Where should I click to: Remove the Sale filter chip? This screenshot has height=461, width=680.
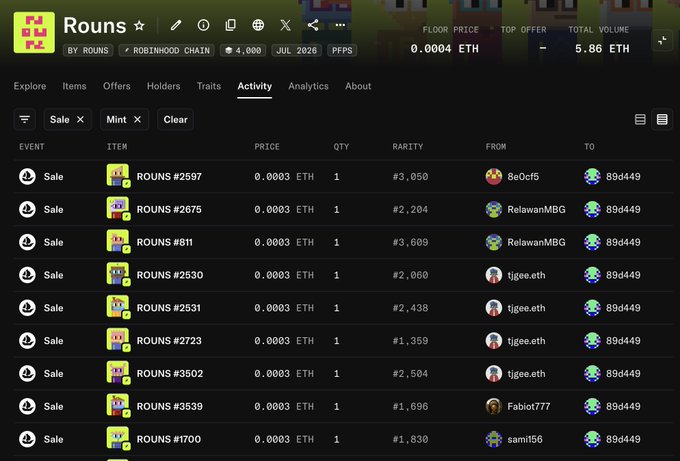pyautogui.click(x=80, y=119)
